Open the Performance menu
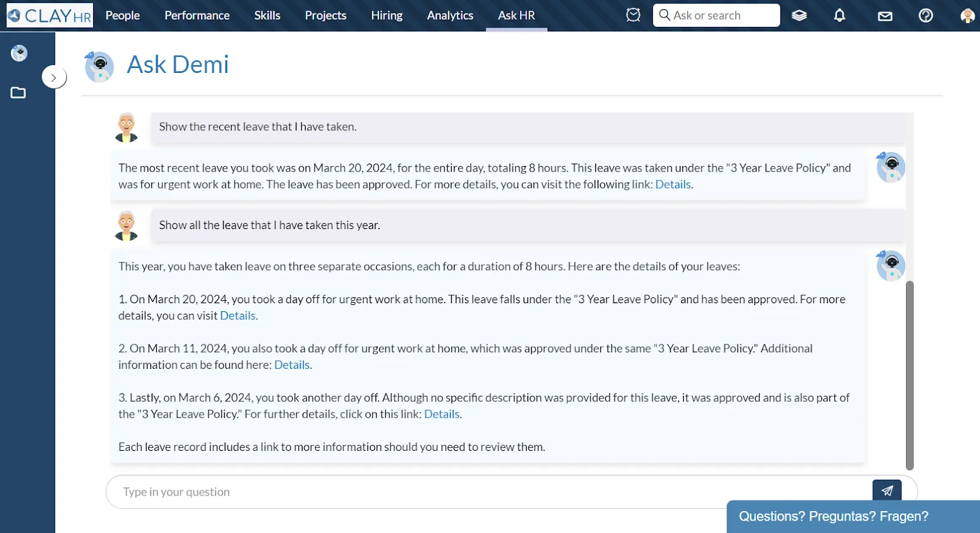 pos(197,15)
